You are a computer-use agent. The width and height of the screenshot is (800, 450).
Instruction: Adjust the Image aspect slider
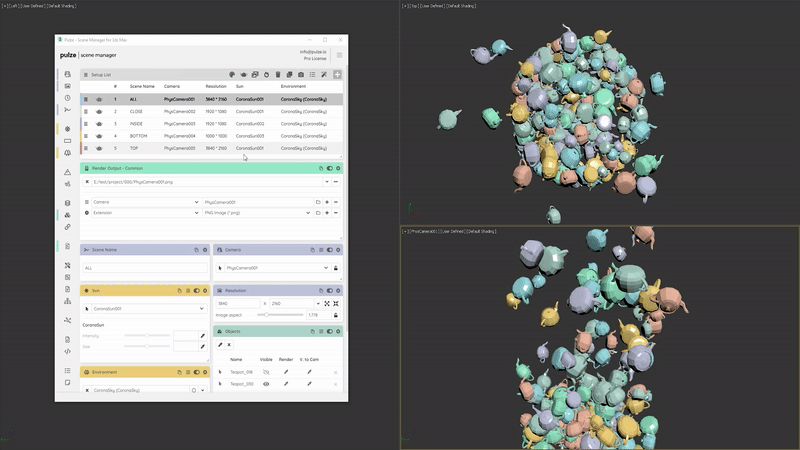[280, 315]
